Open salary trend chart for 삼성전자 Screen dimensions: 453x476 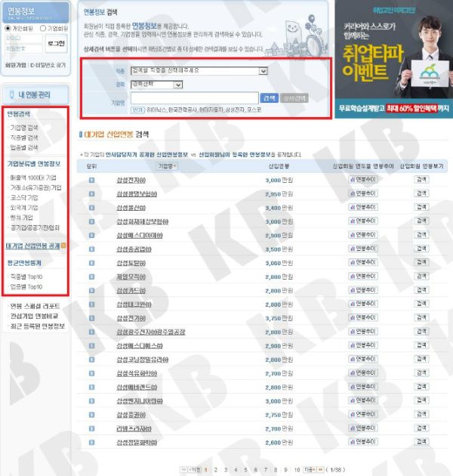pos(363,179)
